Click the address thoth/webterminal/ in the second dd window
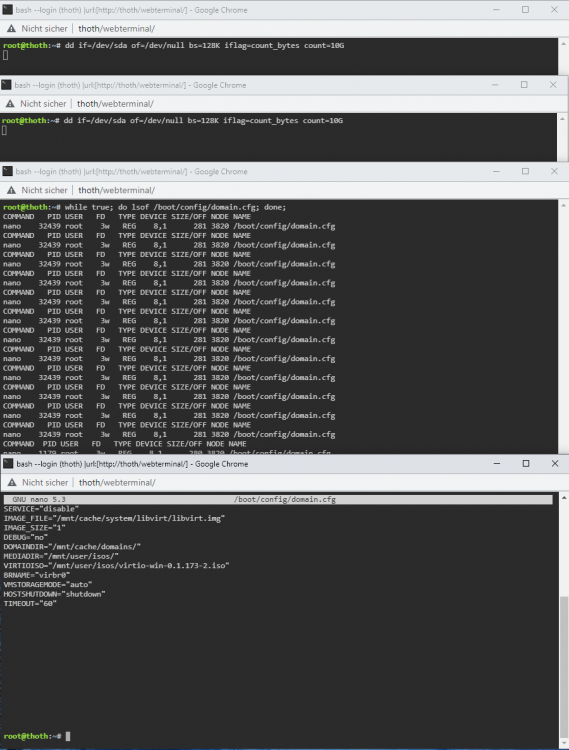The image size is (569, 750). [x=115, y=104]
